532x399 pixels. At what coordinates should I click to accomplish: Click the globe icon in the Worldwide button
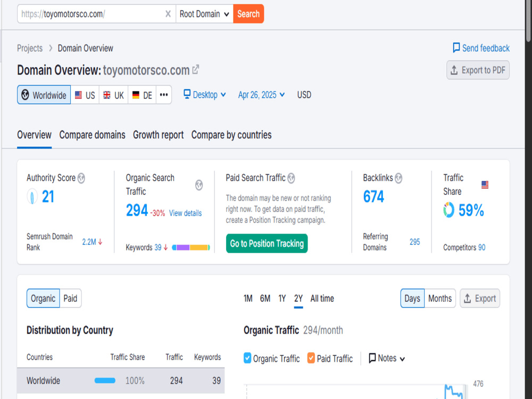[x=26, y=95]
